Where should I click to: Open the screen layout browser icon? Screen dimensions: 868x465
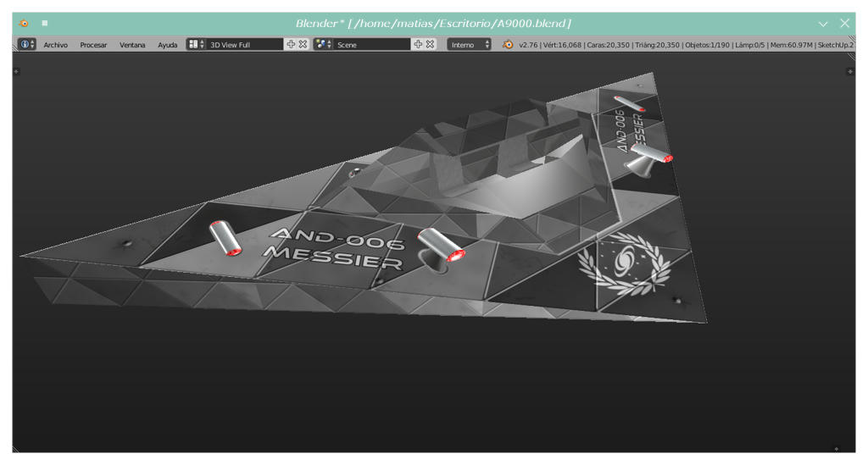click(x=196, y=44)
